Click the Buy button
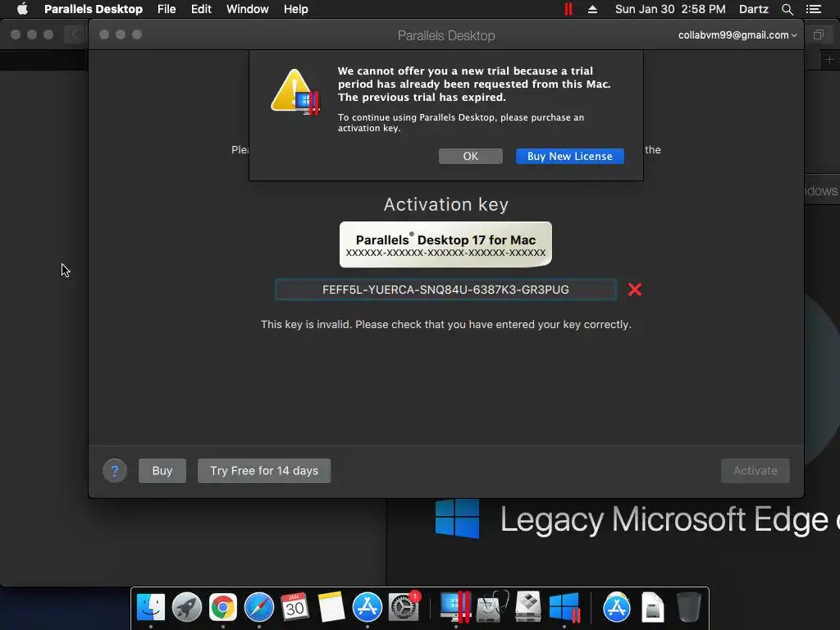Screen dimensions: 840x630 [162, 471]
